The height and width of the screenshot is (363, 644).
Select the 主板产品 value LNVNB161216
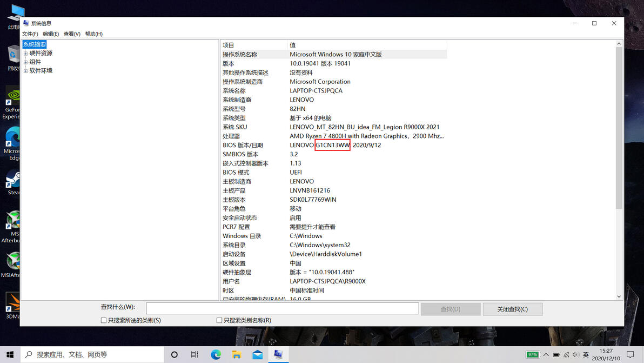click(x=310, y=190)
